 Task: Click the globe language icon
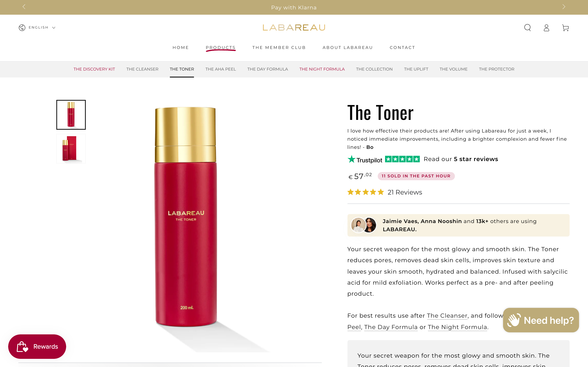pyautogui.click(x=22, y=28)
